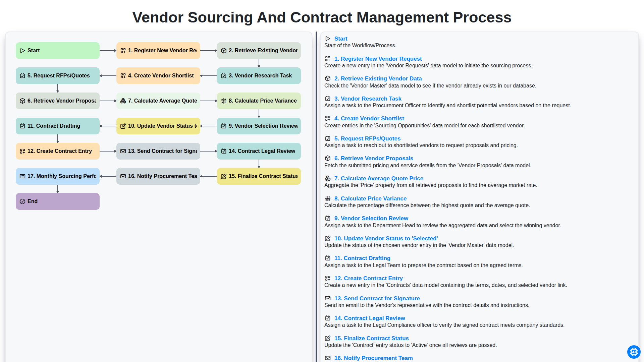
Task: Click the icon on Monthly Sourcing node
Action: point(22,176)
